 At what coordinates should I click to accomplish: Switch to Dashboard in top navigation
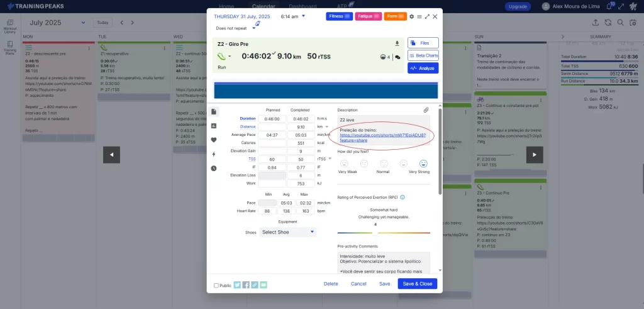pos(303,6)
